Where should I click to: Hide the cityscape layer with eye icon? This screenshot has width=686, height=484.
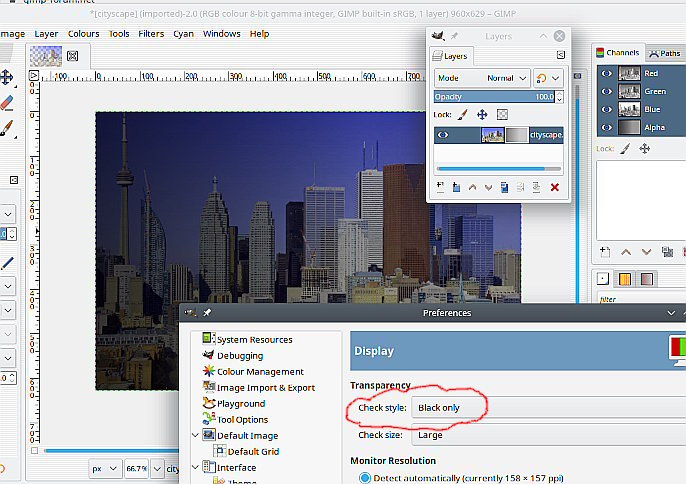[x=443, y=135]
